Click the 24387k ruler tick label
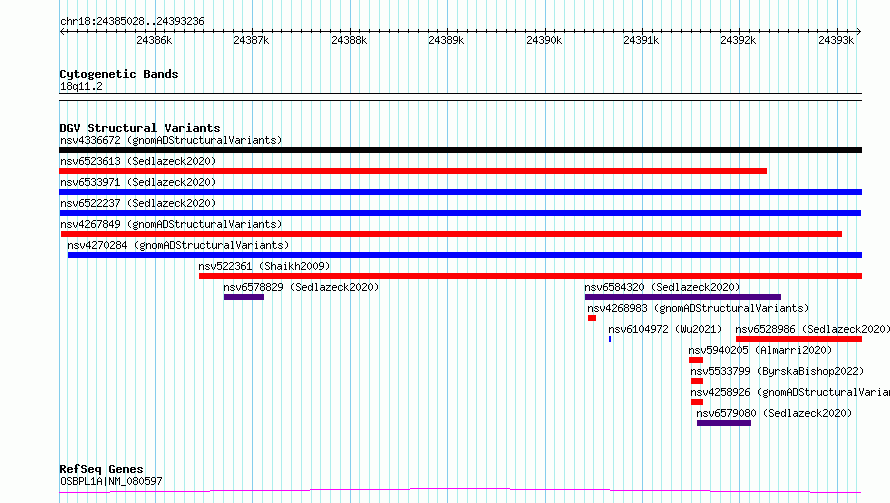 click(251, 40)
